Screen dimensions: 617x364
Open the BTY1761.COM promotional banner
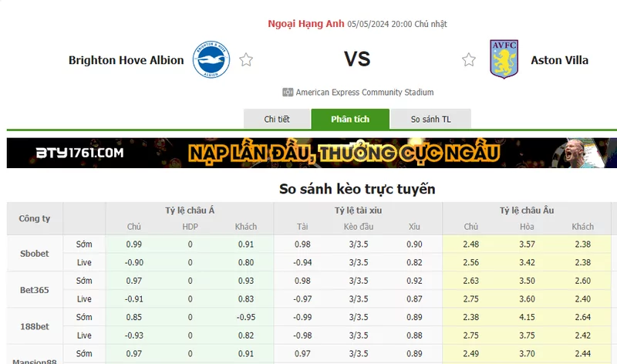point(312,153)
